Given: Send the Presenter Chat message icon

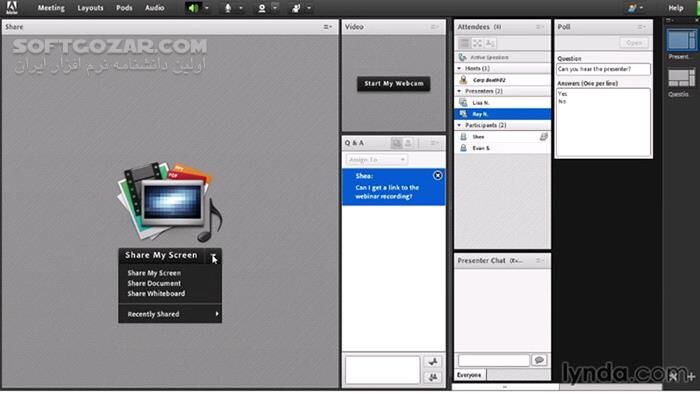Looking at the screenshot, I should [539, 360].
